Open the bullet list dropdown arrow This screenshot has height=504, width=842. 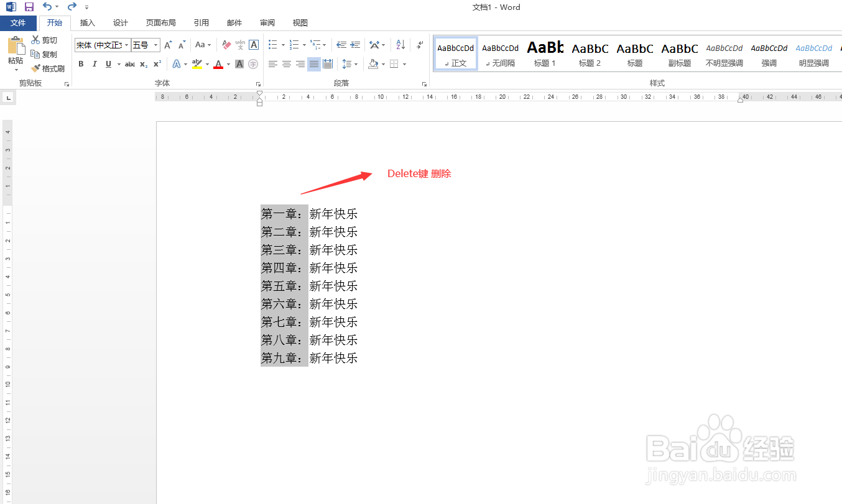[x=283, y=45]
